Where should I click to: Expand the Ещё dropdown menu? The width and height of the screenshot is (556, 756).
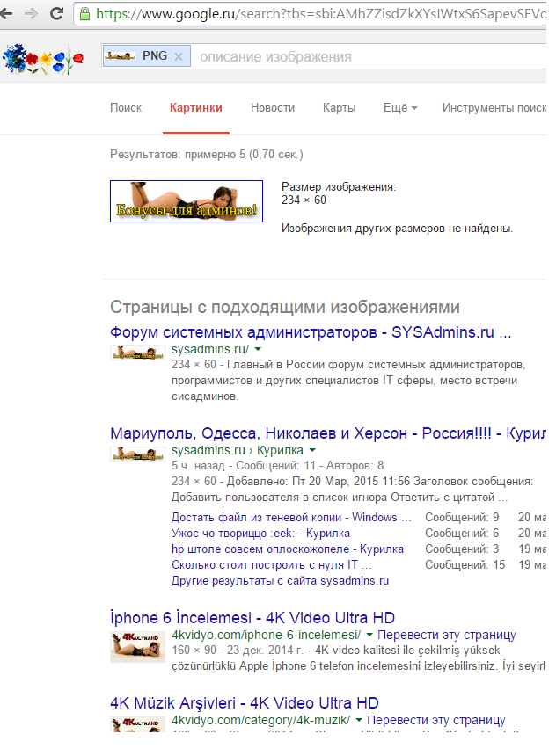point(400,107)
